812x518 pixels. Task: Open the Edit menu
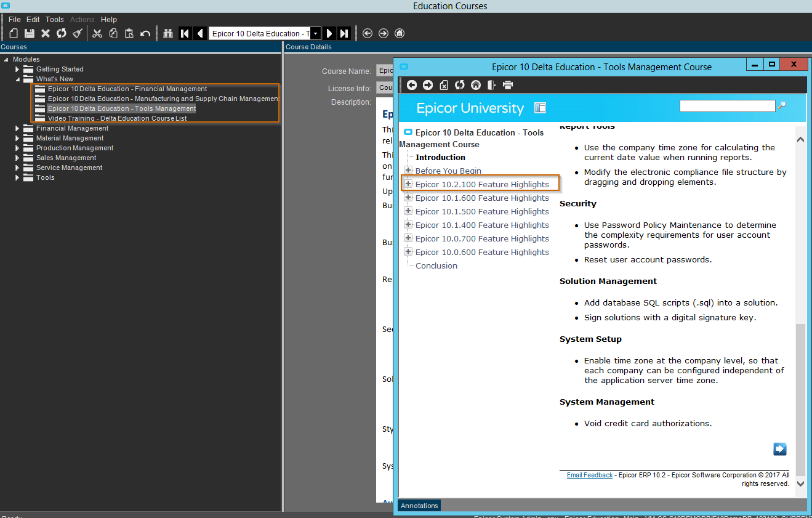33,20
